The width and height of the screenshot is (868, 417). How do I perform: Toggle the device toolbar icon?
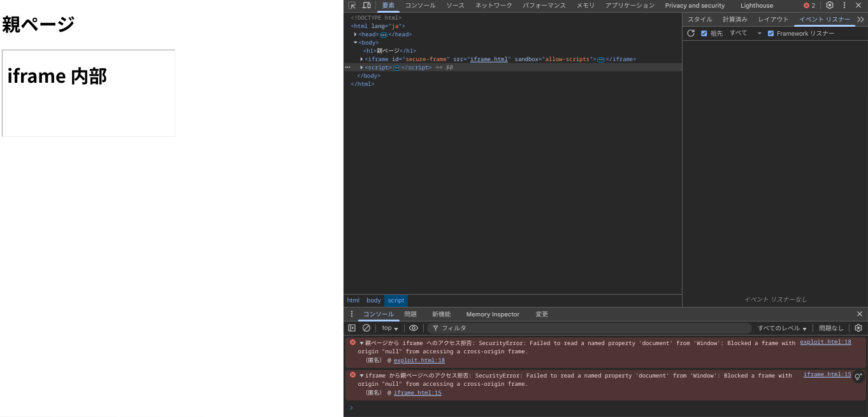[366, 5]
